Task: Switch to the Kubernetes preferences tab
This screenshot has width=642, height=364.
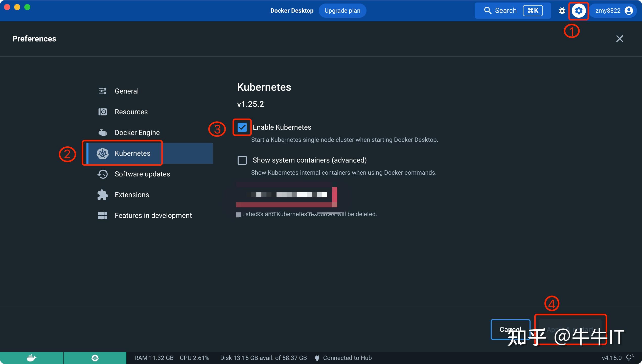Action: [132, 153]
